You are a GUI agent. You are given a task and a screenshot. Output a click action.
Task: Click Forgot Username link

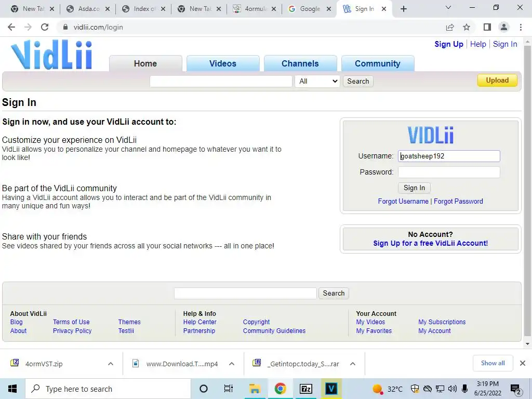pos(403,201)
